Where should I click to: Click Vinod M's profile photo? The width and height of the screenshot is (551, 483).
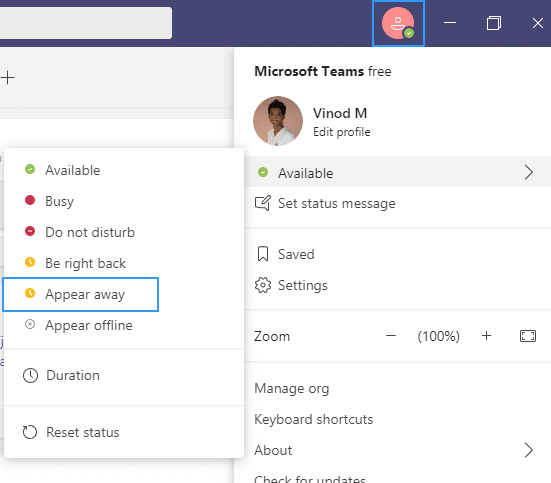click(x=278, y=121)
